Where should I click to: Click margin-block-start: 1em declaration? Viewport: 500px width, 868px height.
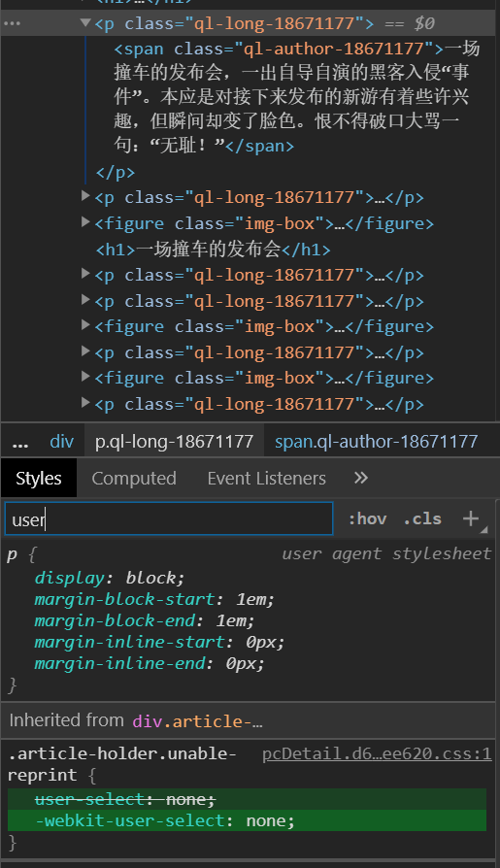pyautogui.click(x=154, y=599)
